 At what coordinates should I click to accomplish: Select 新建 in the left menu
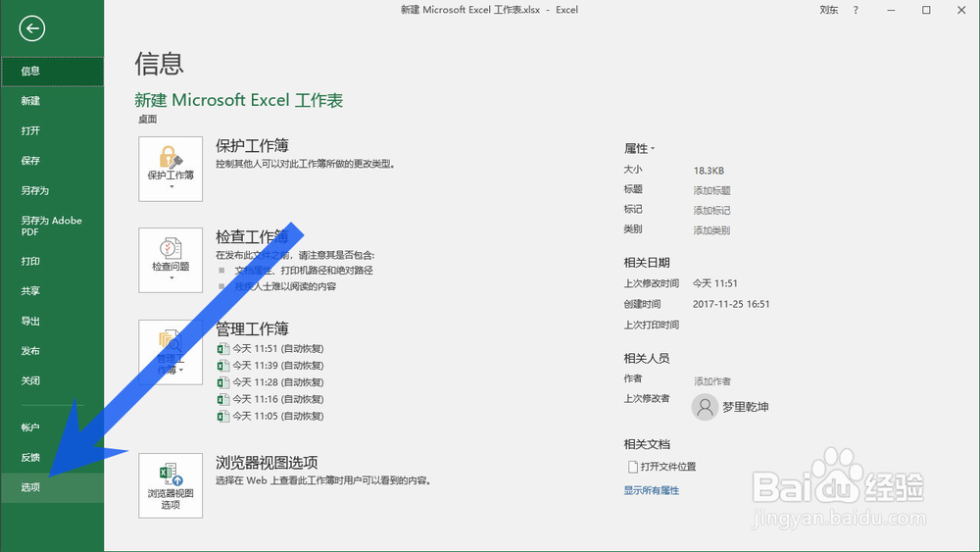(53, 101)
